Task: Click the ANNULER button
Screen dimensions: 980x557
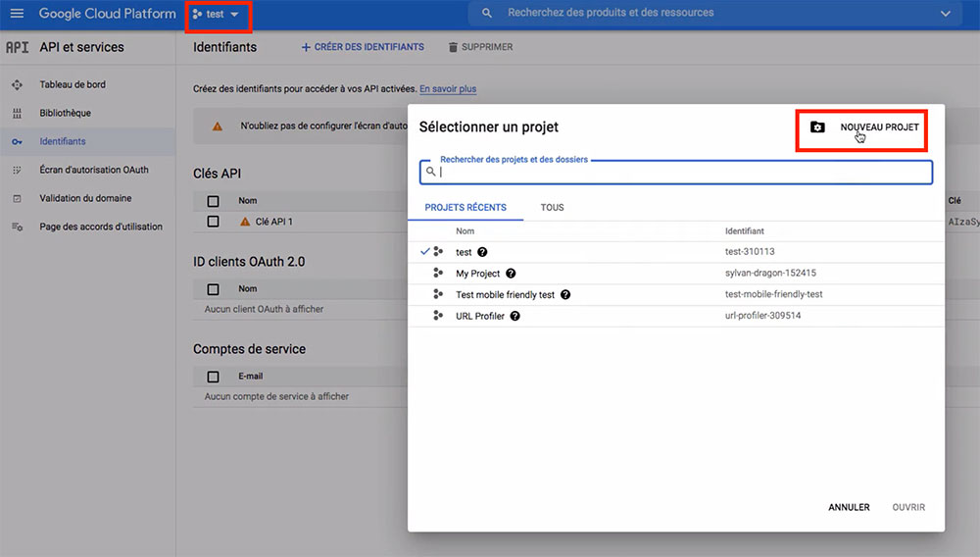Action: (849, 507)
